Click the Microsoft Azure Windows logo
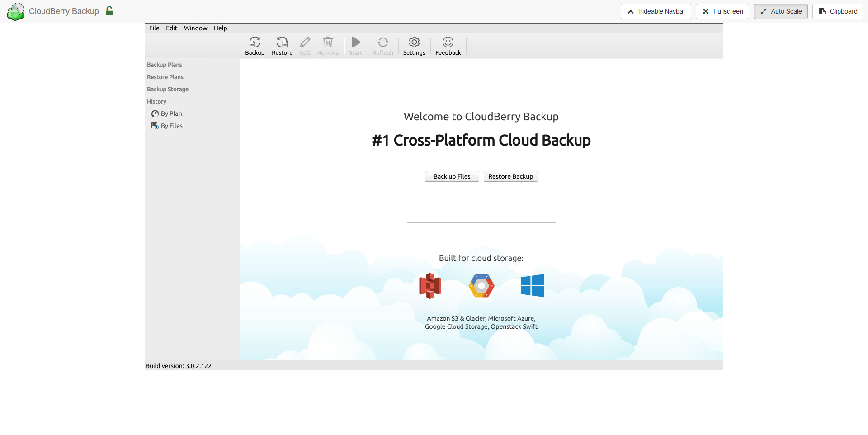This screenshot has height=435, width=868. point(533,285)
